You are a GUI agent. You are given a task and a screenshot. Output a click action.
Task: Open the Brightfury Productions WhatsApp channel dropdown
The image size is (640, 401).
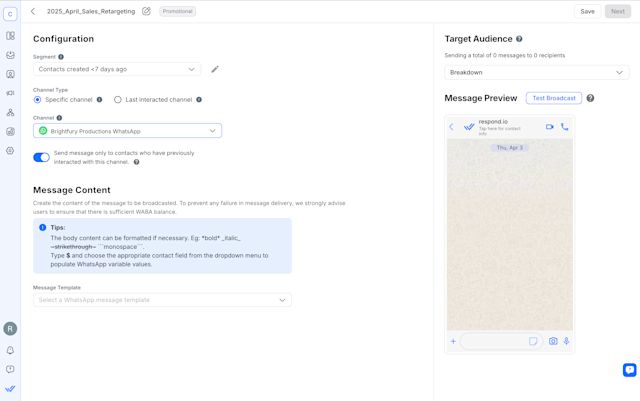coord(127,131)
